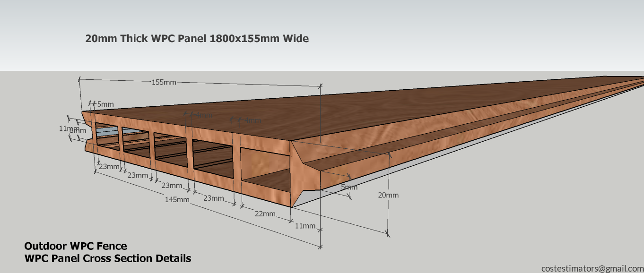
Task: Click the '22mm' dimension label
Action: (265, 214)
